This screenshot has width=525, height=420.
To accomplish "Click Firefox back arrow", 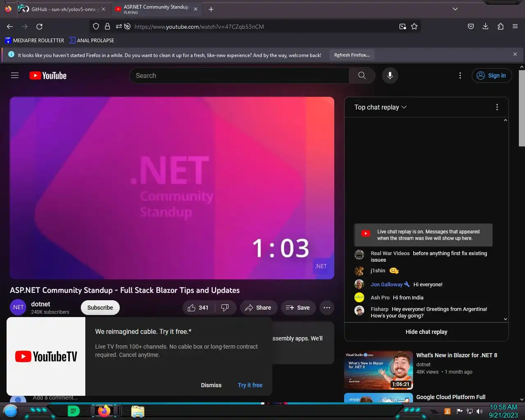I will click(x=10, y=26).
